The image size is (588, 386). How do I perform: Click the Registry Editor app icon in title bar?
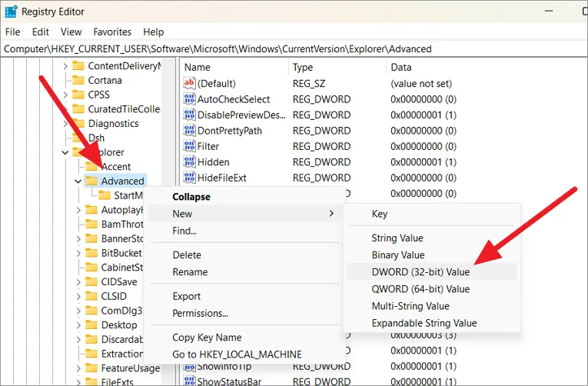tap(11, 12)
